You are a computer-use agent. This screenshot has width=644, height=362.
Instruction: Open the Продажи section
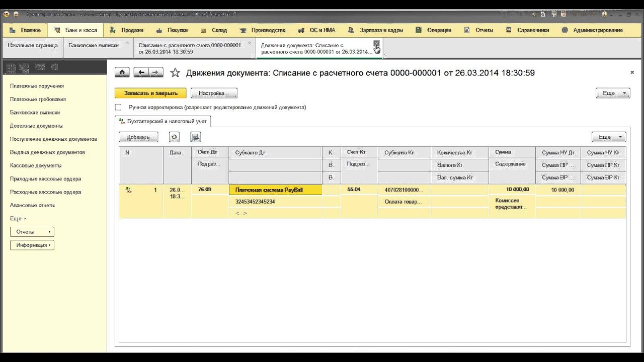(x=127, y=30)
